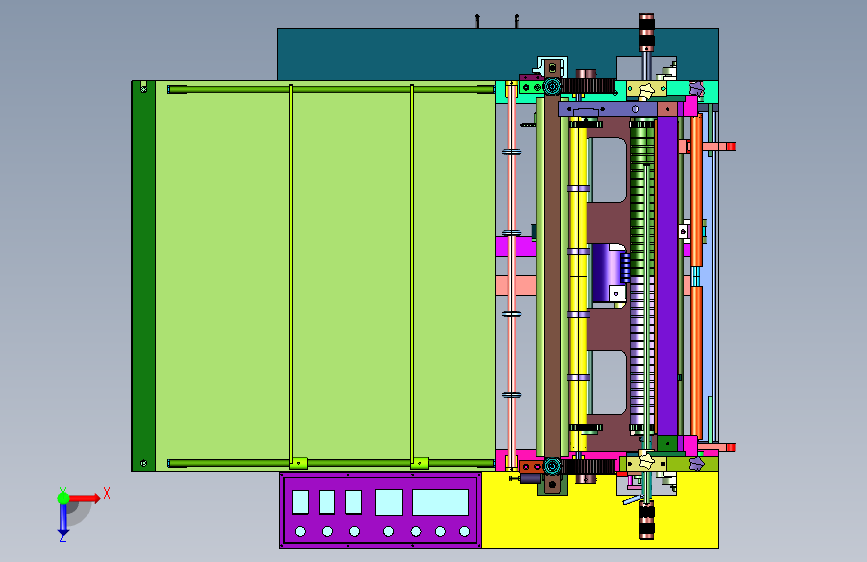
Task: Select the magenta bracket left of brown bar
Action: tap(515, 246)
